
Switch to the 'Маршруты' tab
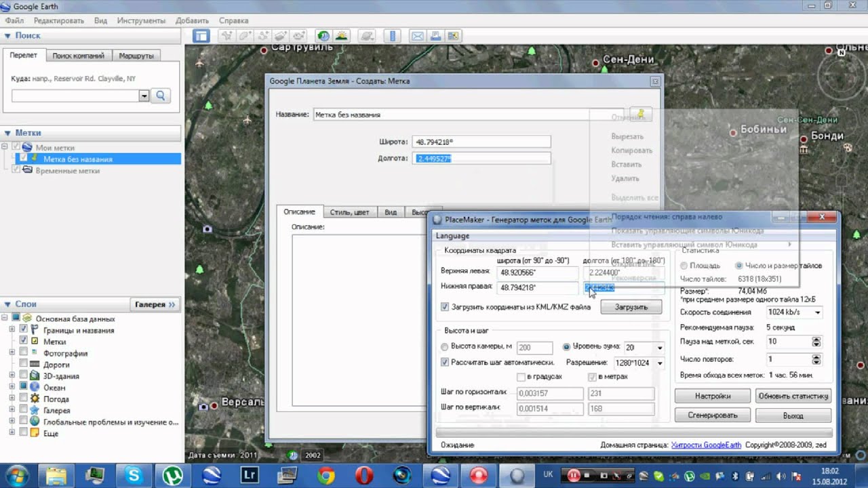pyautogui.click(x=136, y=56)
